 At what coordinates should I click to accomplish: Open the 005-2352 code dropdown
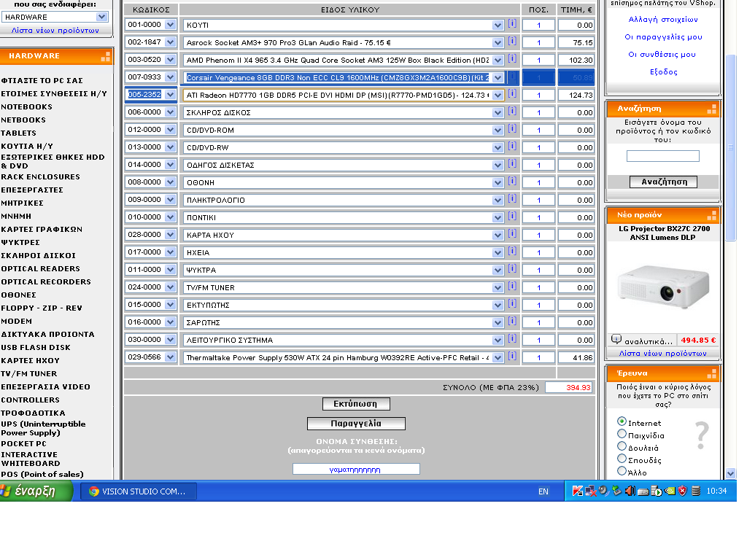(x=170, y=94)
